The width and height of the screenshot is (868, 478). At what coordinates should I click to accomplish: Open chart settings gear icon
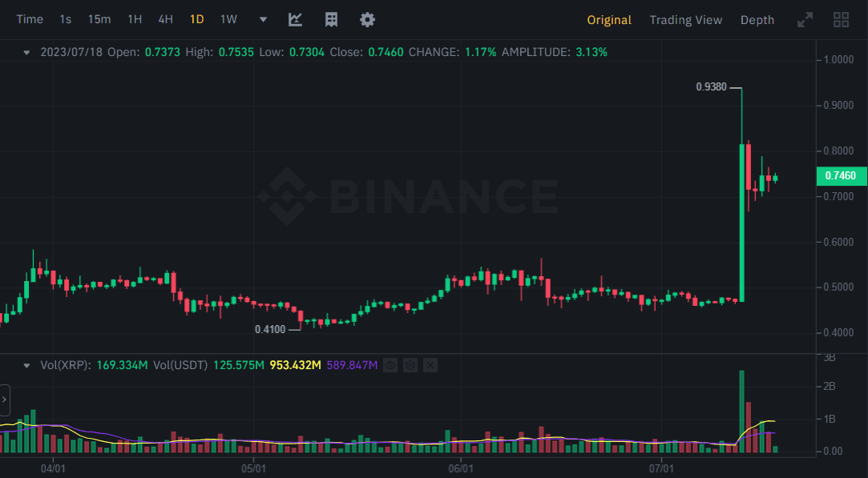pos(367,19)
